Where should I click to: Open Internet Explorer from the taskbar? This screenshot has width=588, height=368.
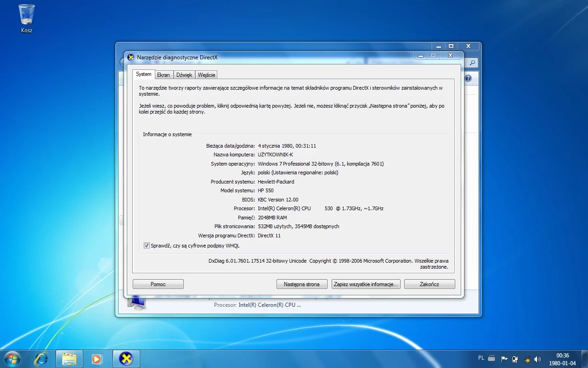pos(40,358)
